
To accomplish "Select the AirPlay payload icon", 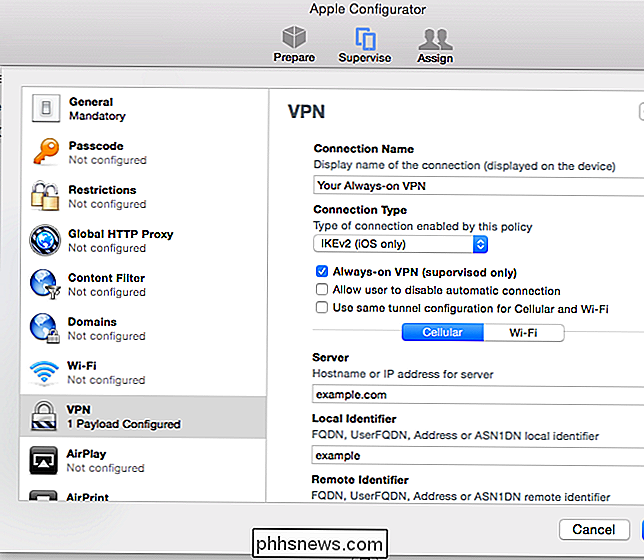I will [44, 461].
